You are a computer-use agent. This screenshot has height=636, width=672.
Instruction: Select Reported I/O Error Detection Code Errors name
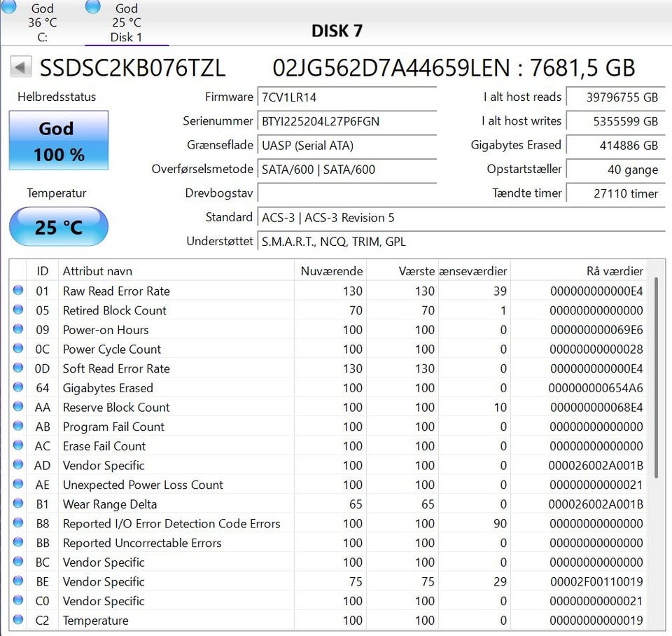pyautogui.click(x=171, y=524)
